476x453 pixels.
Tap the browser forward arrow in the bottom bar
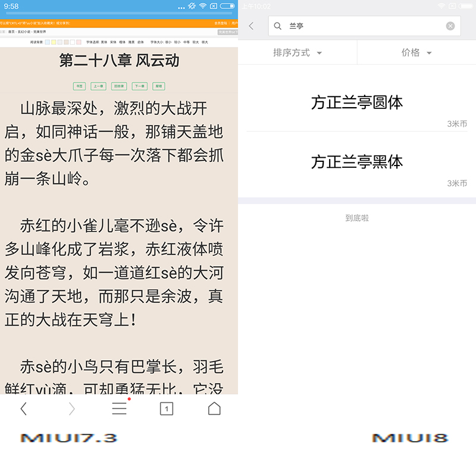(71, 409)
